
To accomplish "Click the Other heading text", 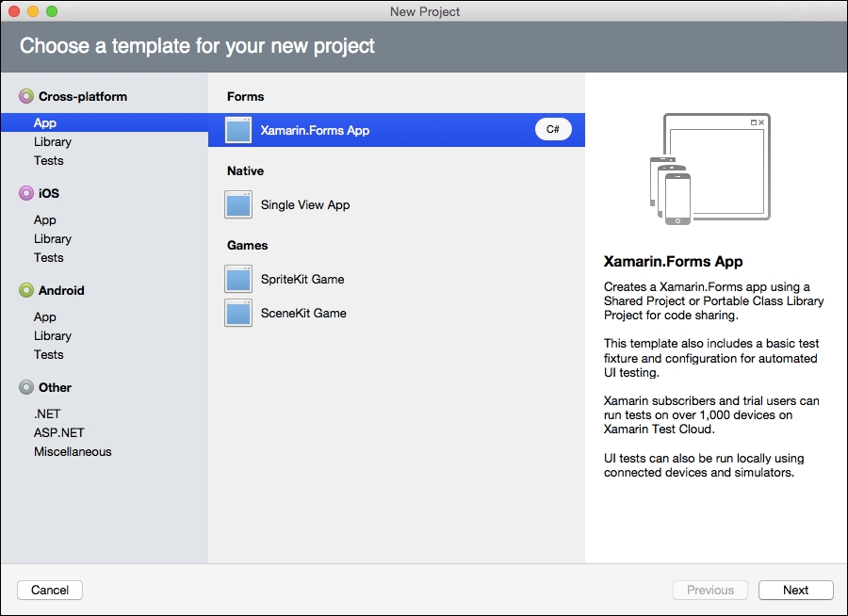I will tap(55, 387).
